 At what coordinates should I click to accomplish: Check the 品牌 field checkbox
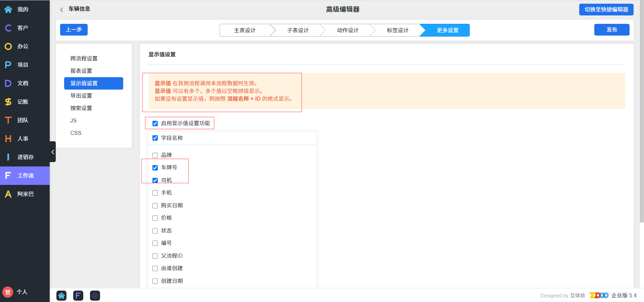pyautogui.click(x=155, y=155)
